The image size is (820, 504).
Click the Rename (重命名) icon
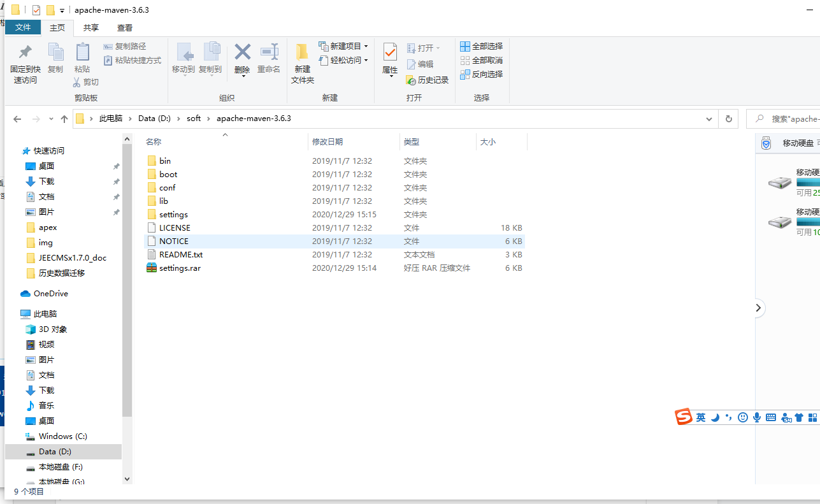269,52
